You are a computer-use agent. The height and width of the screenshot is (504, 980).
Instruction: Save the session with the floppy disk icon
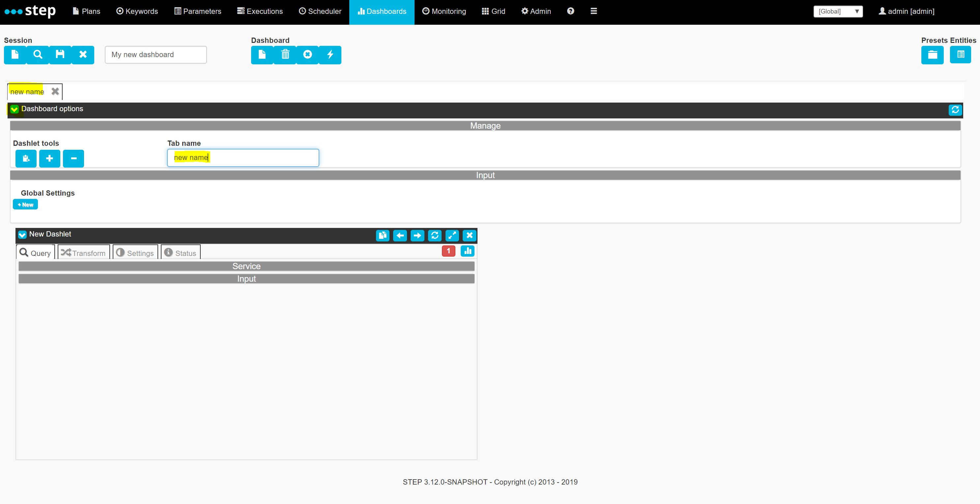[60, 55]
